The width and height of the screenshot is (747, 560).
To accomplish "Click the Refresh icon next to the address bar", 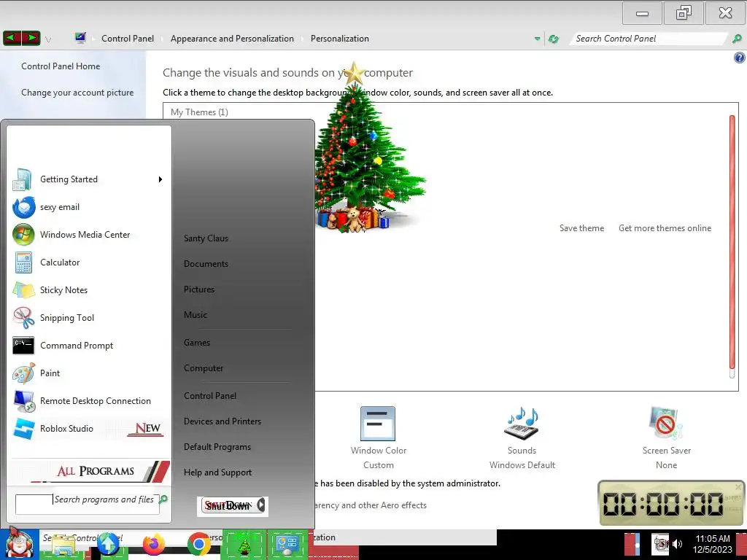I will pyautogui.click(x=553, y=39).
